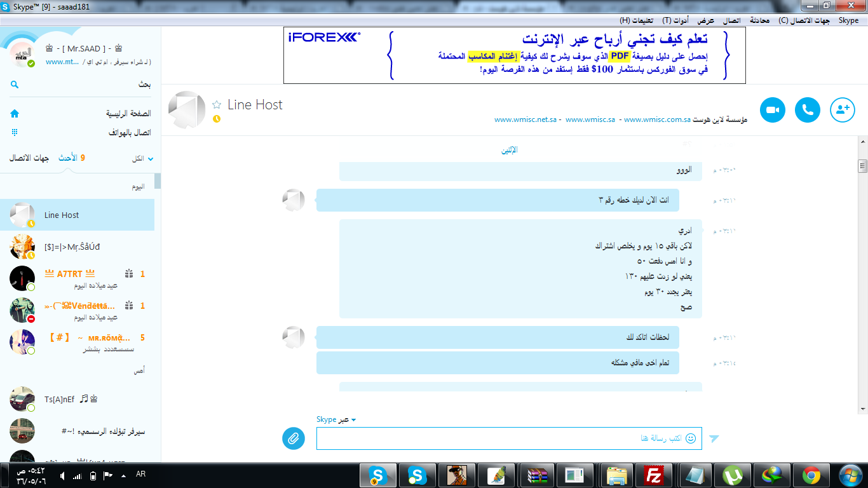
Task: Open the www.wmisc.net.sa link
Action: pos(526,119)
